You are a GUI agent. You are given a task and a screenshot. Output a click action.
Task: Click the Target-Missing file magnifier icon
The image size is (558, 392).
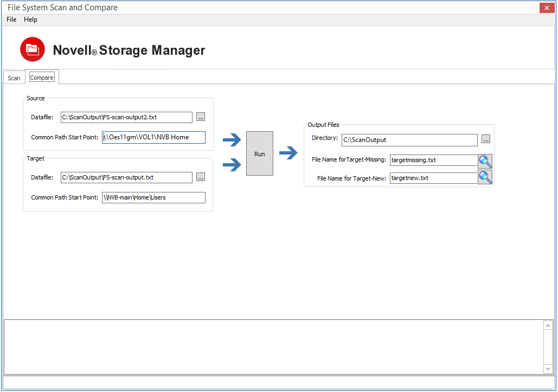tap(485, 161)
